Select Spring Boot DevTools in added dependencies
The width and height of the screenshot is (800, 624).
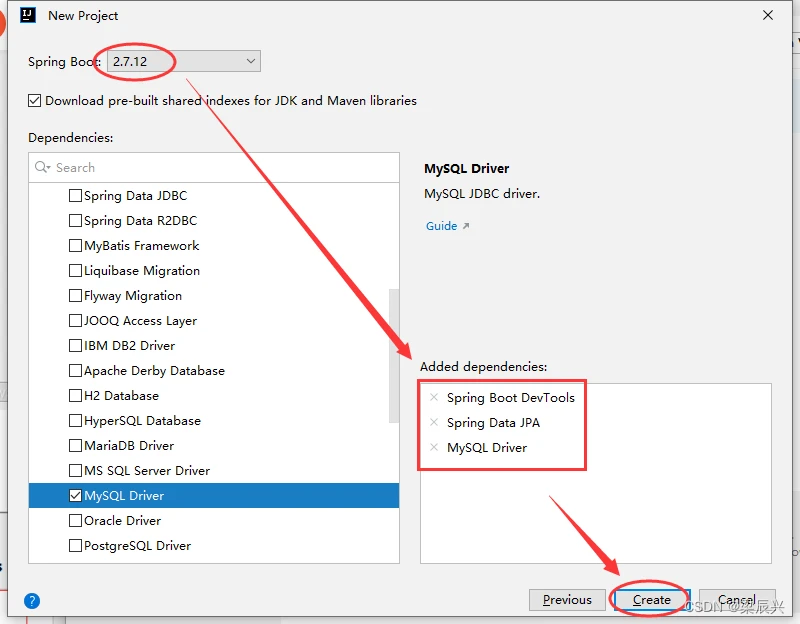tap(511, 397)
